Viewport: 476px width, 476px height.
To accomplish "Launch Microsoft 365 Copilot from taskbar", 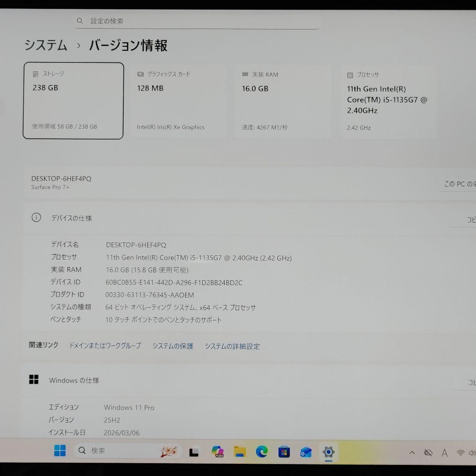I will pyautogui.click(x=218, y=451).
